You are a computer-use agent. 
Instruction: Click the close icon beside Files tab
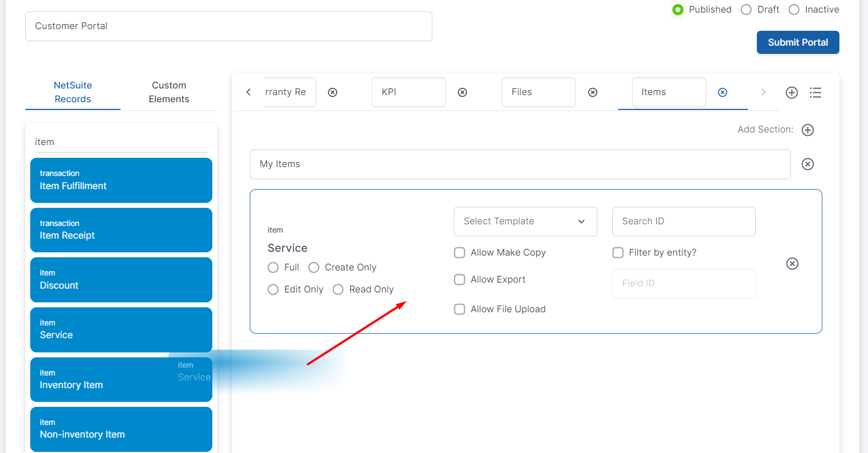click(x=592, y=92)
